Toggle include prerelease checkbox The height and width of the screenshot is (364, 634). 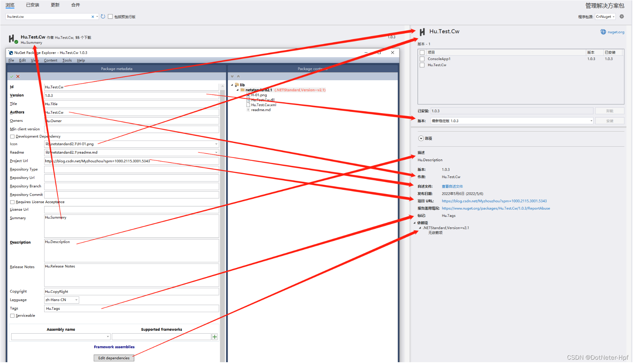[x=110, y=17]
